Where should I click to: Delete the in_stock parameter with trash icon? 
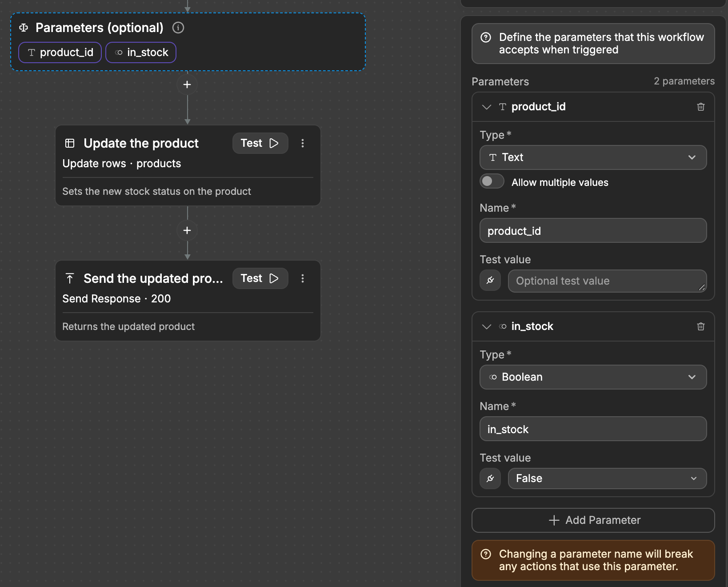pyautogui.click(x=701, y=326)
